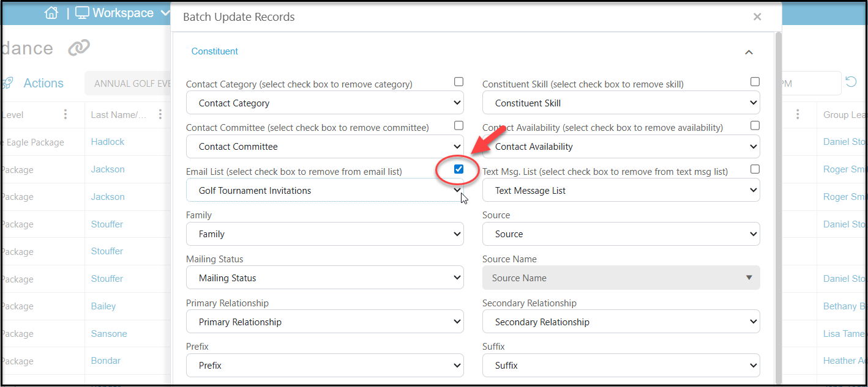Open the Workspace menu

(x=123, y=13)
